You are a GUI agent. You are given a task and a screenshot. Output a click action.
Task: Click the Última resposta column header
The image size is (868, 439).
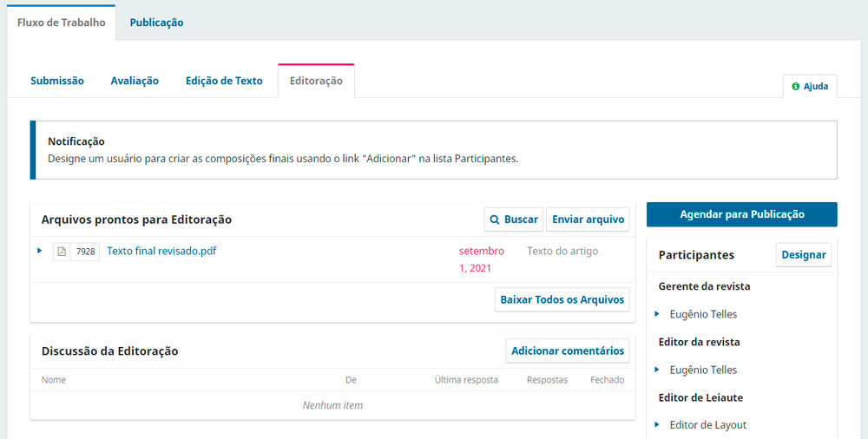pos(466,380)
